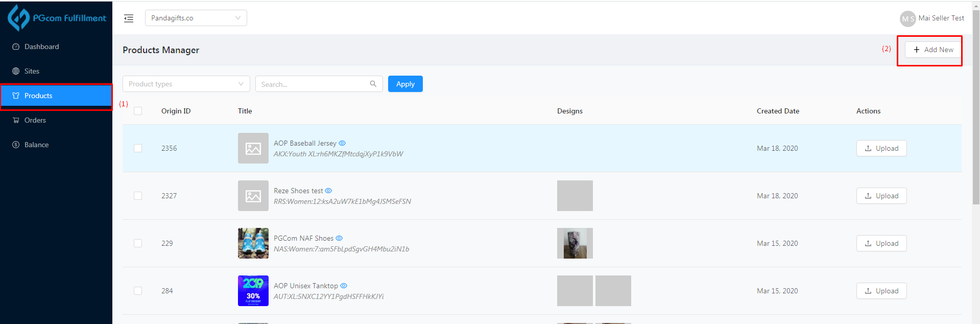The width and height of the screenshot is (980, 324).
Task: Click eye icon beside Reze Shoes test
Action: tap(328, 191)
